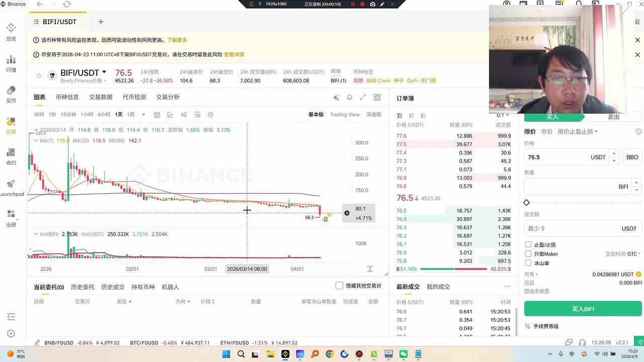
Task: Select combined buy/sell order book view icon
Action: click(400, 116)
